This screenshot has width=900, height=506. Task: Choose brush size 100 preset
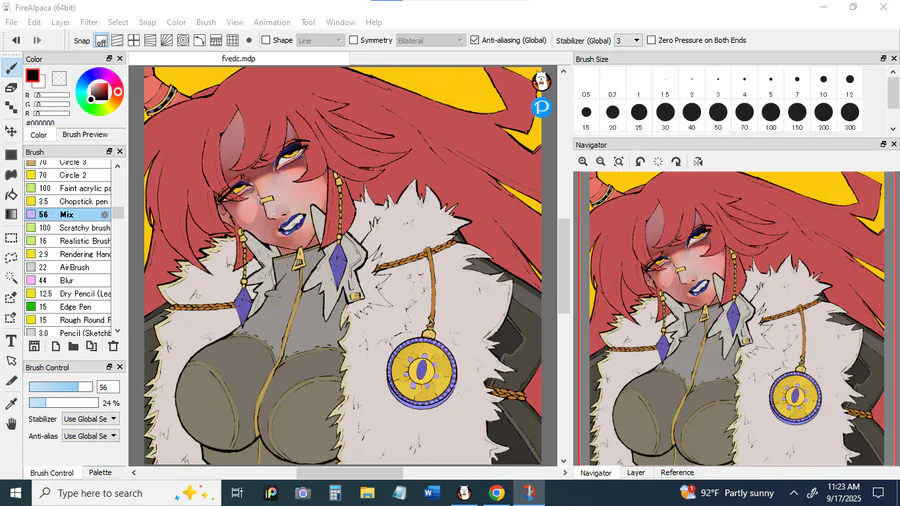point(771,115)
